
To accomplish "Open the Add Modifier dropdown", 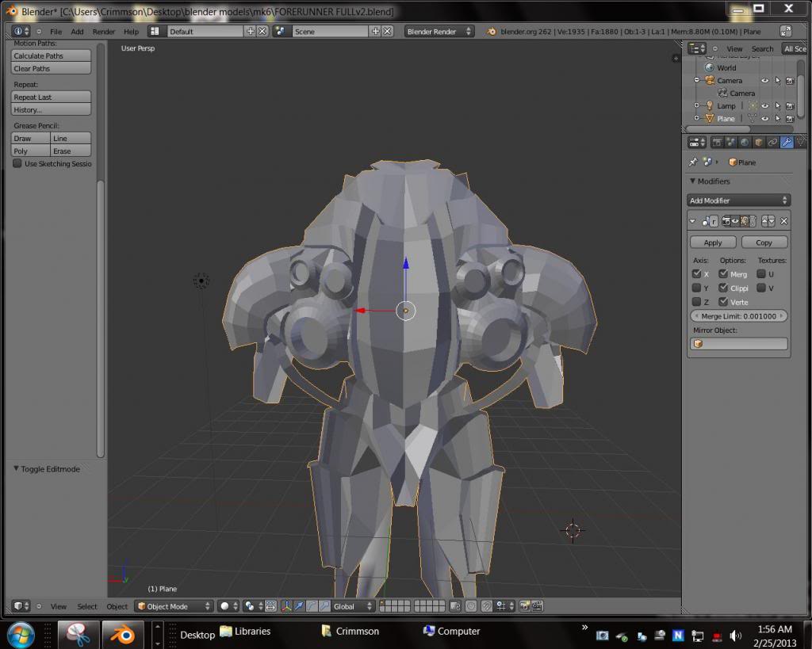I will pyautogui.click(x=738, y=200).
